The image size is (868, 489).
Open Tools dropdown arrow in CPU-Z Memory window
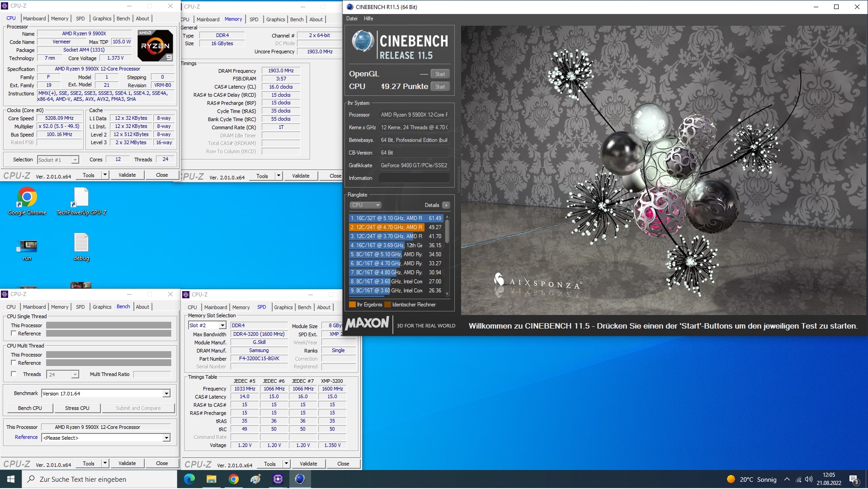(278, 176)
